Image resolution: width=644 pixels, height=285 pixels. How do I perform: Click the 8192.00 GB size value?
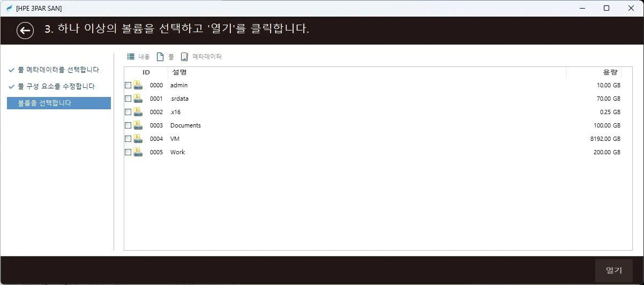(605, 139)
